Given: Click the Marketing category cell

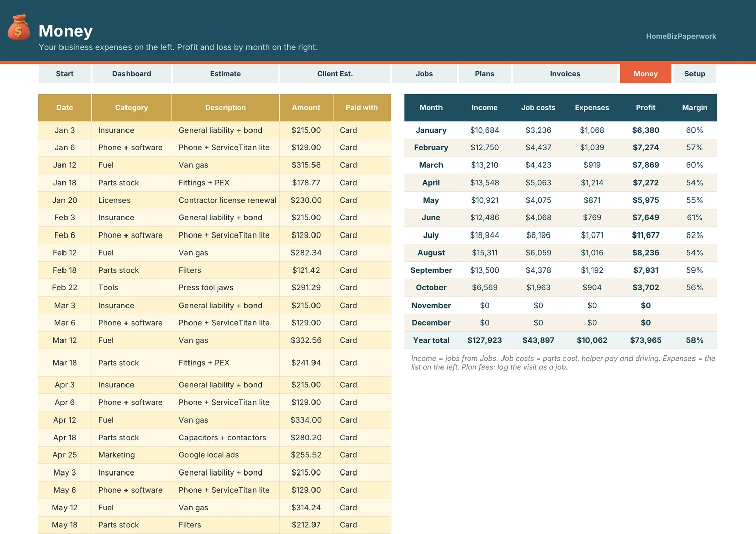Looking at the screenshot, I should tap(132, 455).
